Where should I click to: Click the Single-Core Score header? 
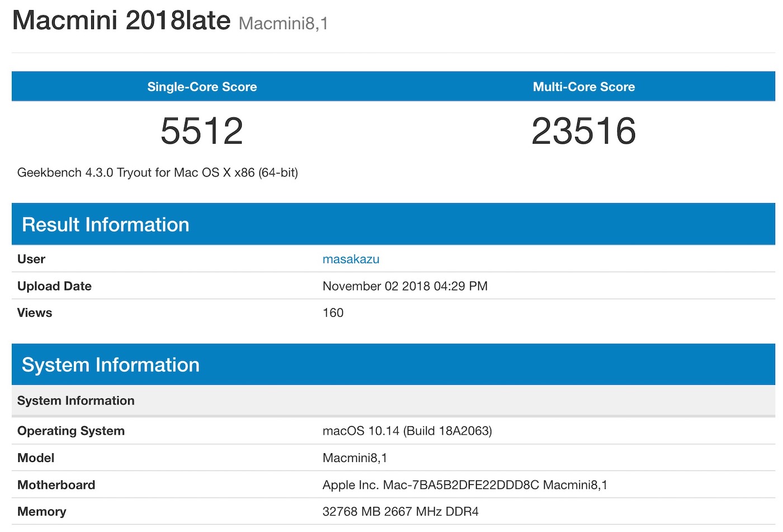[x=202, y=87]
